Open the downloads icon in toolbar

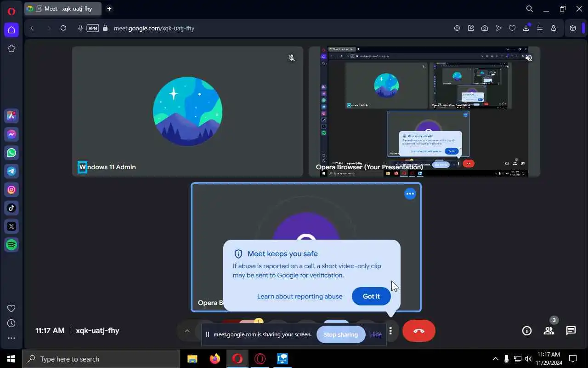pos(526,28)
